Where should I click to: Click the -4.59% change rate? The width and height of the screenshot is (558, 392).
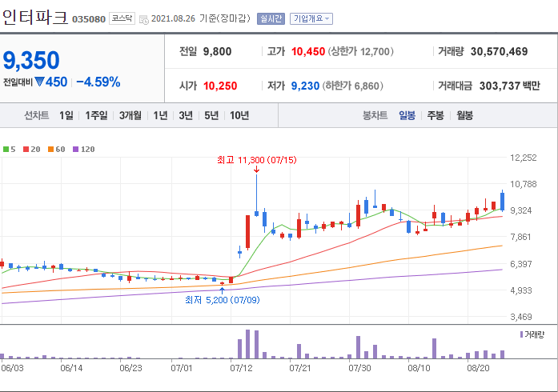[x=98, y=82]
